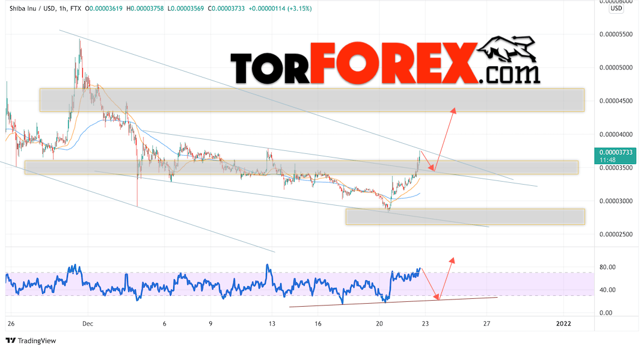The height and width of the screenshot is (350, 644).
Task: Click the 0.00002500 price axis label
Action: click(616, 234)
